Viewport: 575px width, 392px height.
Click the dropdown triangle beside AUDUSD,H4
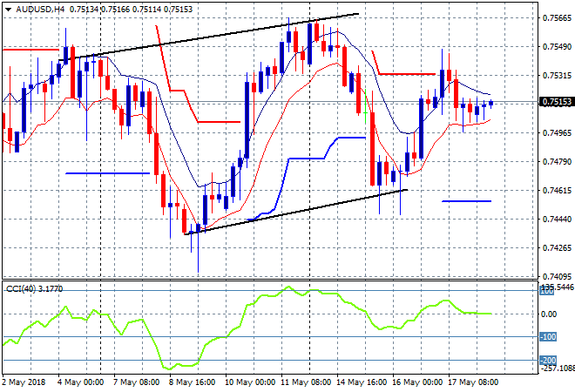tap(8, 10)
